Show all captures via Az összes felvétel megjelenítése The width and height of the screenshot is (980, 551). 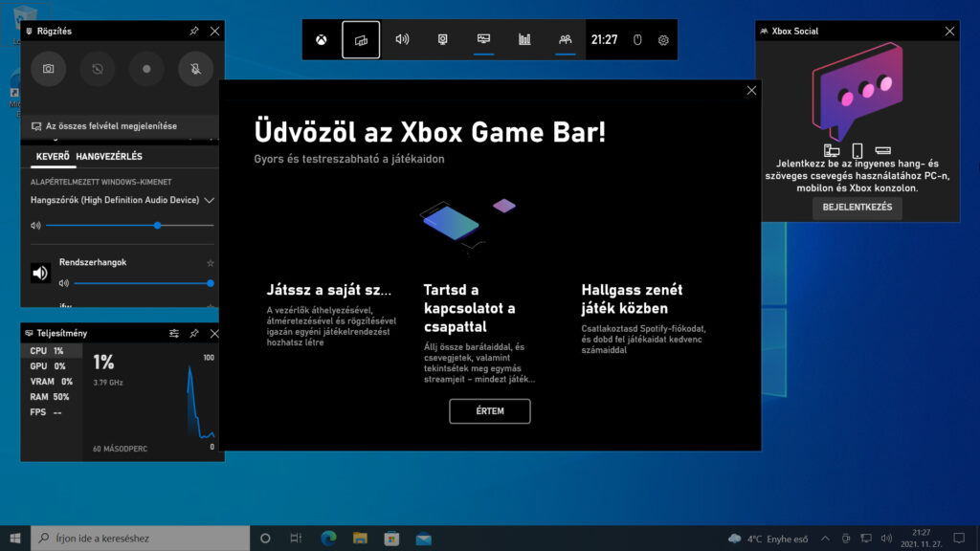pos(111,126)
